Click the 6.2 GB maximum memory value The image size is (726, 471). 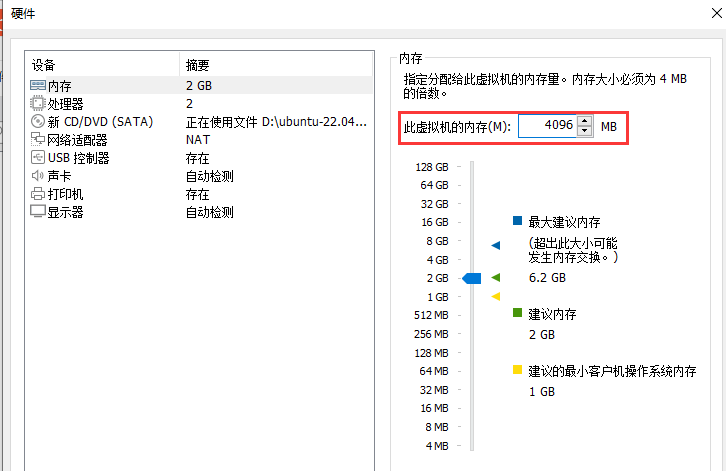coord(547,278)
